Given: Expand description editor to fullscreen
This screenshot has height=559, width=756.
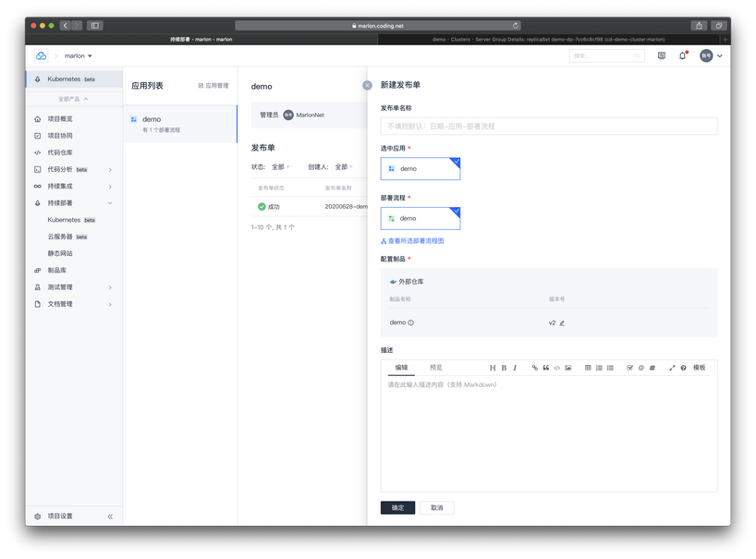Looking at the screenshot, I should 672,368.
